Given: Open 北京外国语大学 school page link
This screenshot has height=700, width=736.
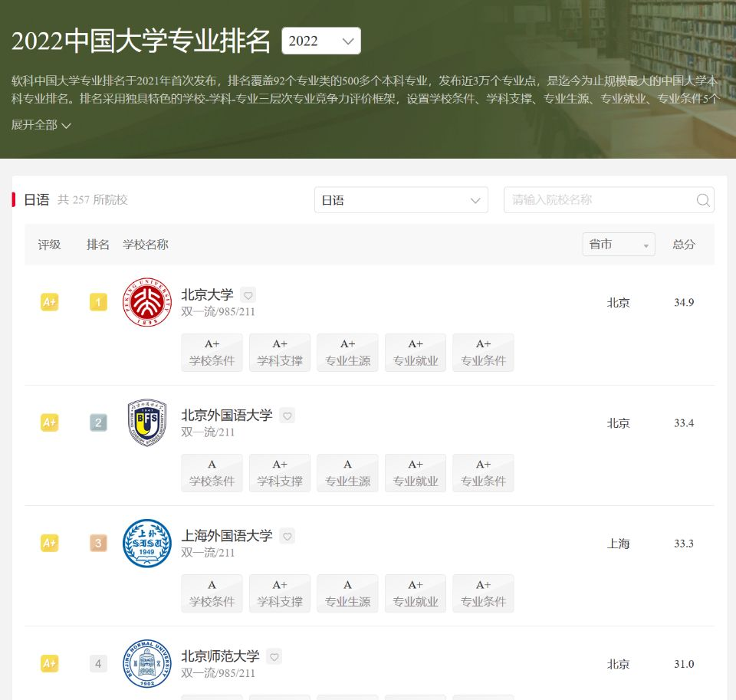Looking at the screenshot, I should (x=227, y=416).
